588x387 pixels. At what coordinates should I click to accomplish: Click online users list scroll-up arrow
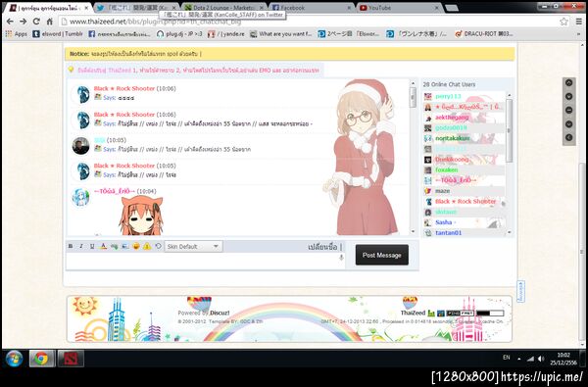point(509,96)
